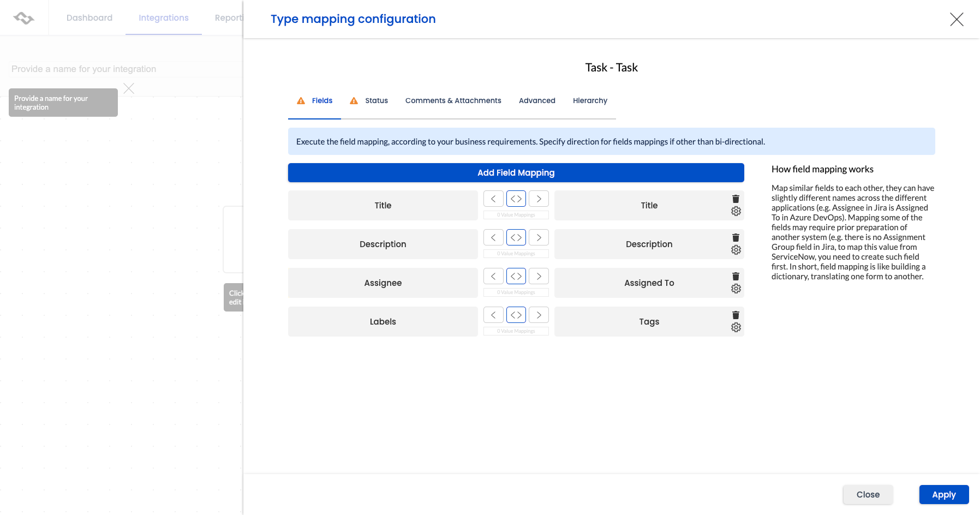Set Description mapping direction to left arrow
980x515 pixels.
coord(493,238)
